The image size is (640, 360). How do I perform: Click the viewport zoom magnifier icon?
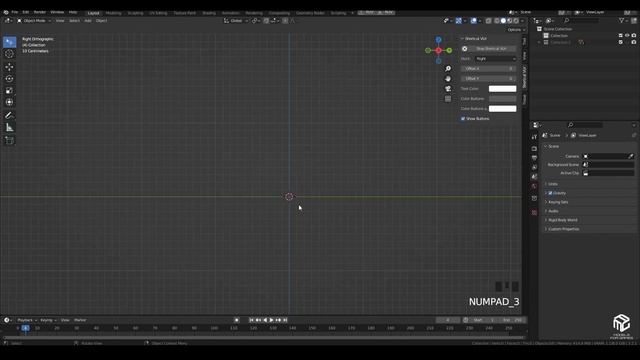click(x=448, y=69)
